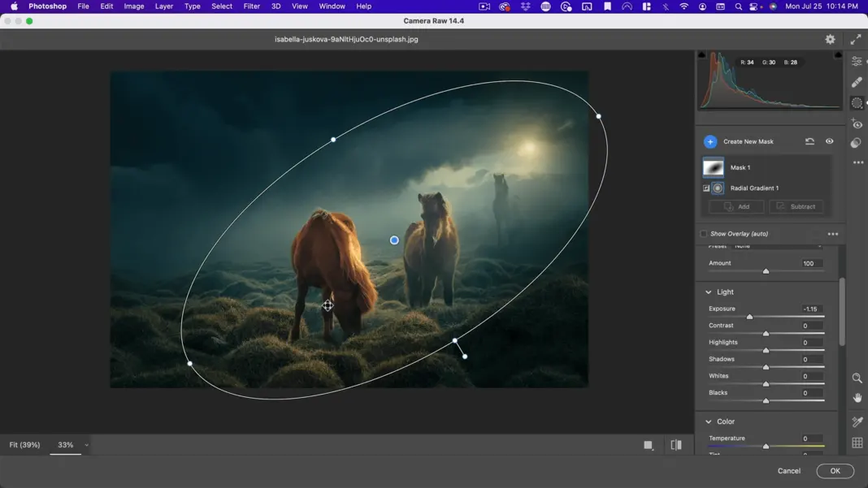
Task: Open more options in right toolbar
Action: [858, 162]
